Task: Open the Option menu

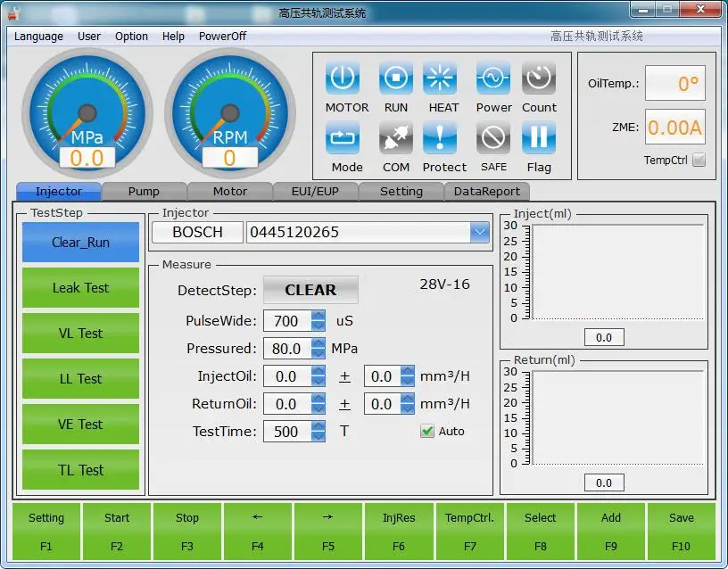Action: click(131, 37)
